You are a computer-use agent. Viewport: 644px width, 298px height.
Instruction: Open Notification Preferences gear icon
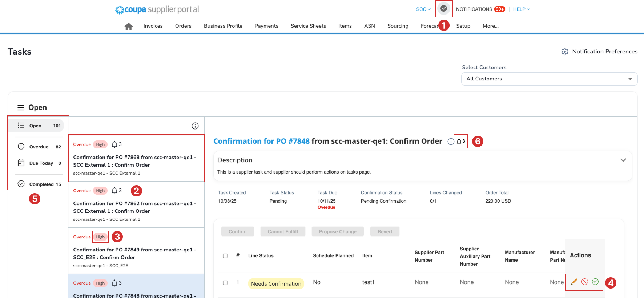(x=564, y=52)
